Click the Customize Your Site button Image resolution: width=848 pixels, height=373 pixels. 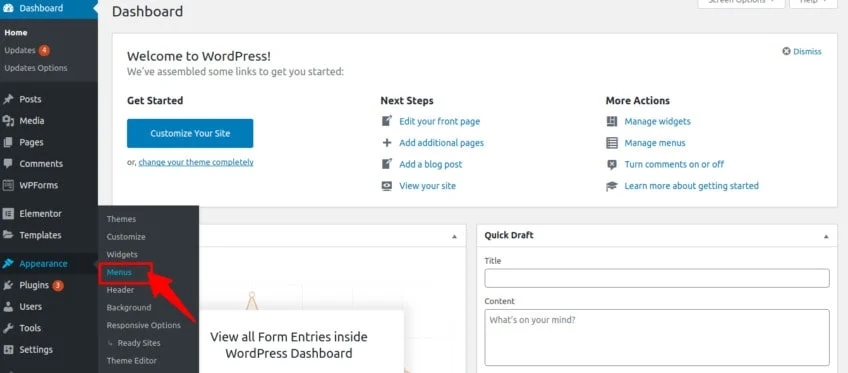pos(190,133)
